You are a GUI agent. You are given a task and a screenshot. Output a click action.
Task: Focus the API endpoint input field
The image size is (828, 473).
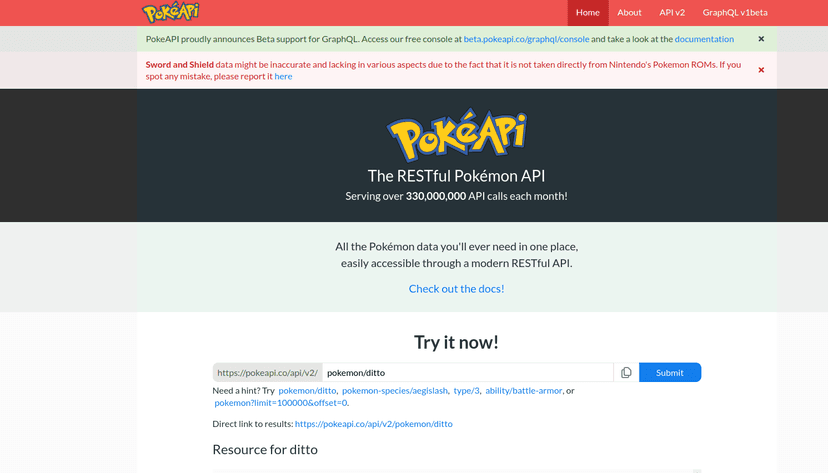[x=468, y=373]
